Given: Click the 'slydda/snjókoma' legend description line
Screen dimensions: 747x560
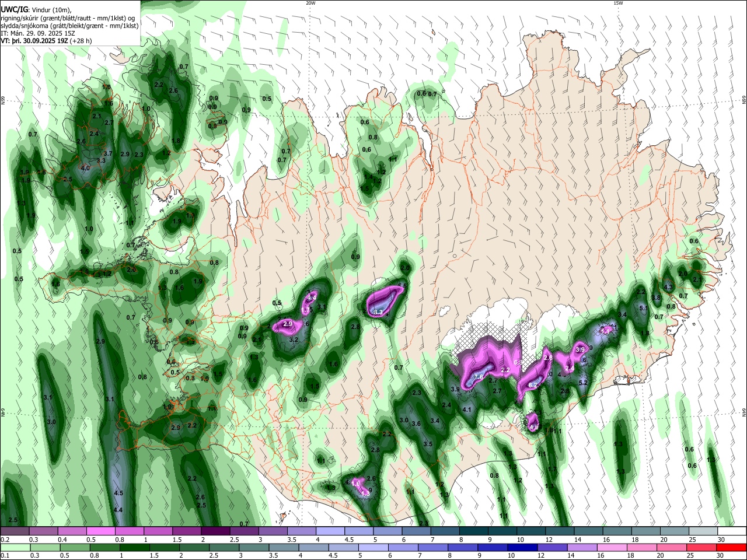Looking at the screenshot, I should [69, 26].
